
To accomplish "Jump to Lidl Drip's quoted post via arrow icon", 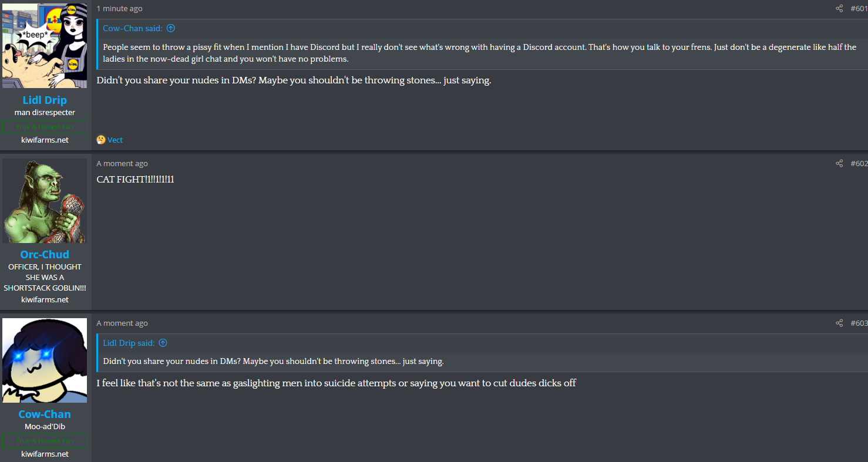I will click(163, 343).
